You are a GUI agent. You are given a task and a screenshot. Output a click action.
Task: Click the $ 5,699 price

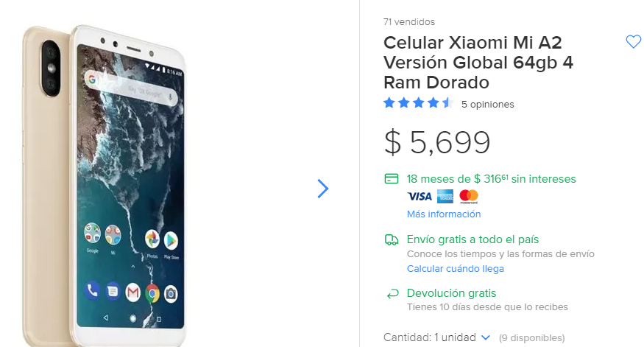pos(437,142)
